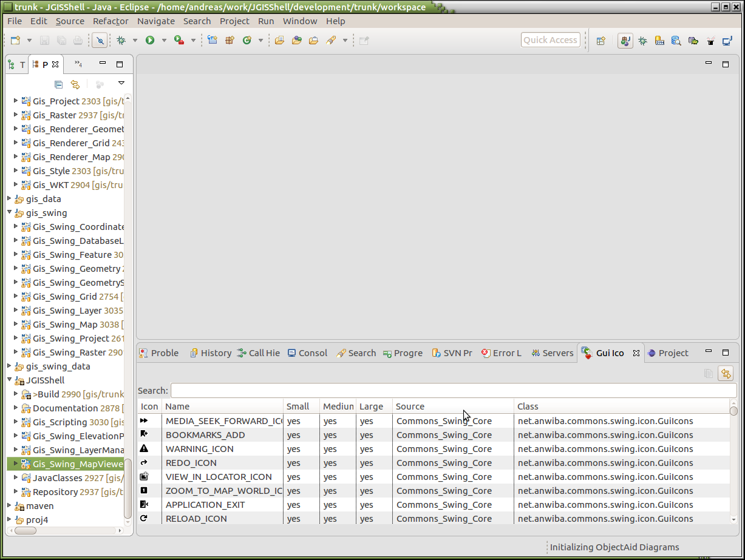This screenshot has height=560, width=745.
Task: Switch to the History tab
Action: pyautogui.click(x=210, y=353)
